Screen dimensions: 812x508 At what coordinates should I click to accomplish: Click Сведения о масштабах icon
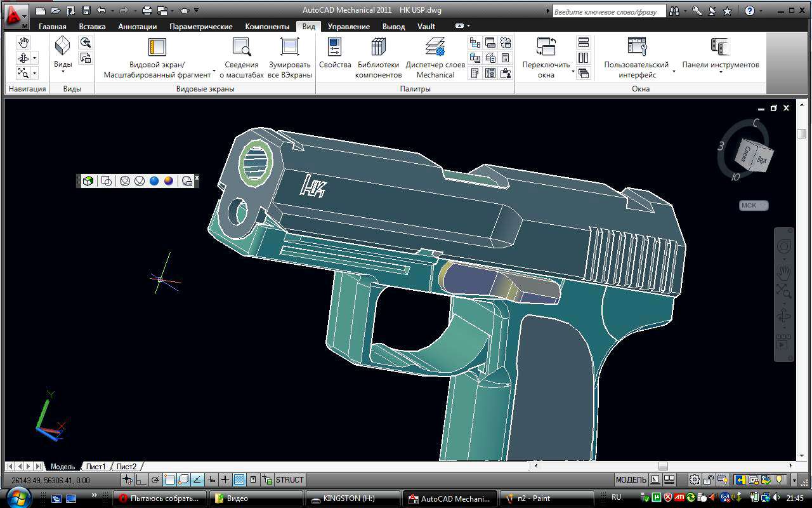coord(242,47)
